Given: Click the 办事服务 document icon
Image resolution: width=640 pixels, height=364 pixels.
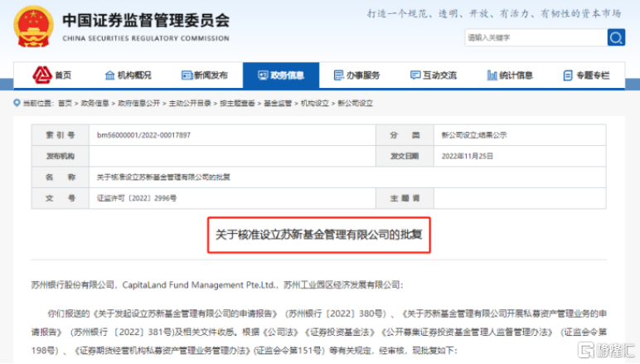Looking at the screenshot, I should point(339,75).
